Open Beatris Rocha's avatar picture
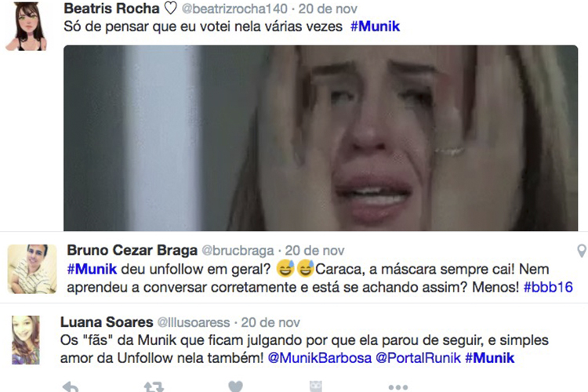The width and height of the screenshot is (588, 392). [26, 26]
